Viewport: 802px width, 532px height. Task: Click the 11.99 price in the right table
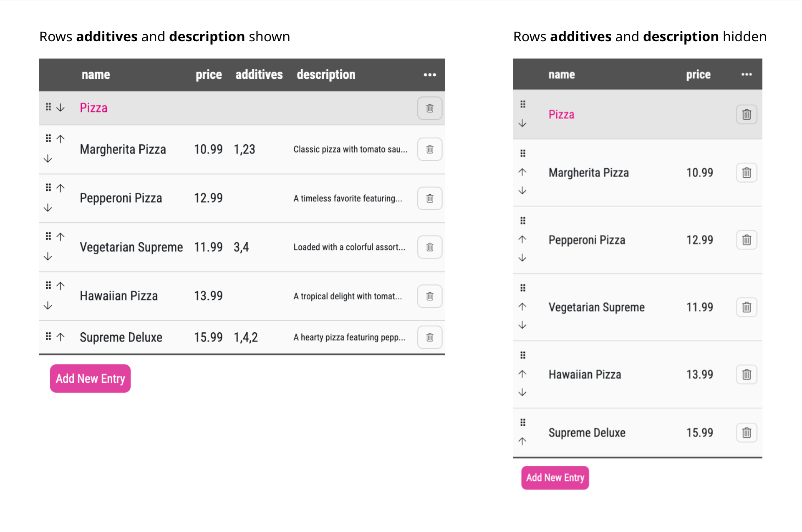coord(700,307)
